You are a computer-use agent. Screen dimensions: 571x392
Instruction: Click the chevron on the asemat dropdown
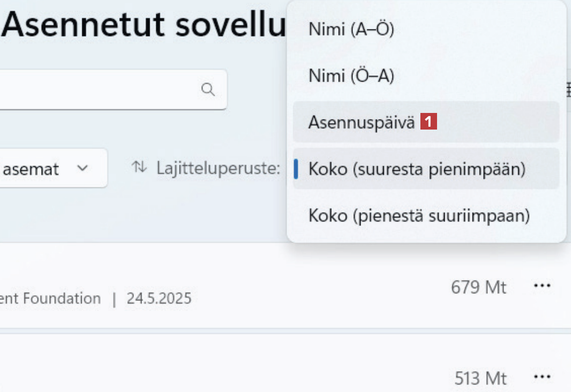tap(83, 168)
